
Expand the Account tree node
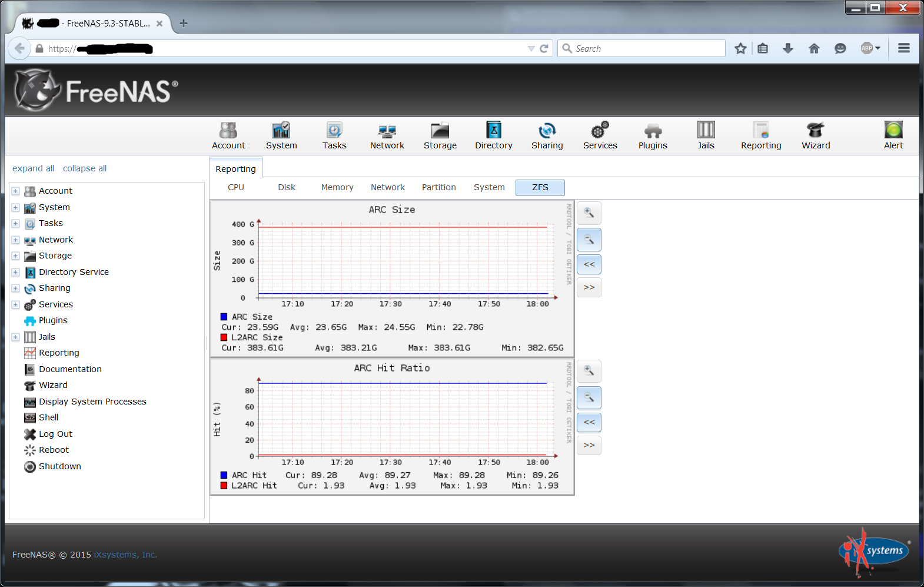pos(16,191)
